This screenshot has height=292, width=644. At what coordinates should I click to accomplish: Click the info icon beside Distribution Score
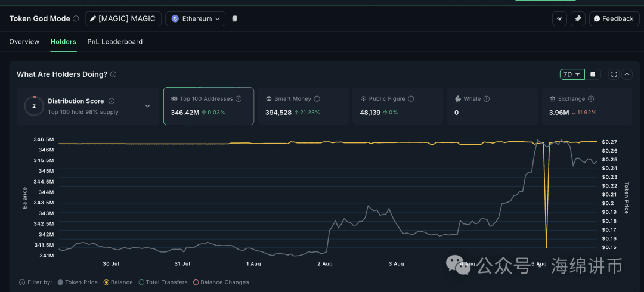112,101
